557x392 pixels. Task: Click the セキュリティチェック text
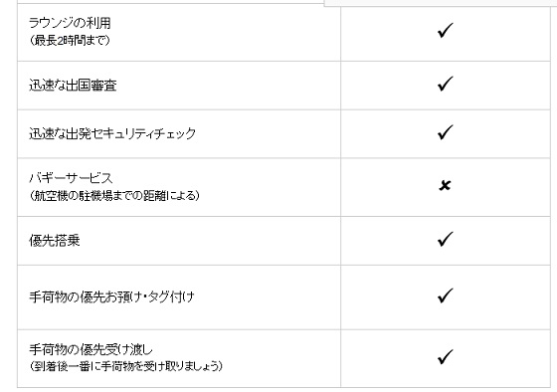[143, 133]
